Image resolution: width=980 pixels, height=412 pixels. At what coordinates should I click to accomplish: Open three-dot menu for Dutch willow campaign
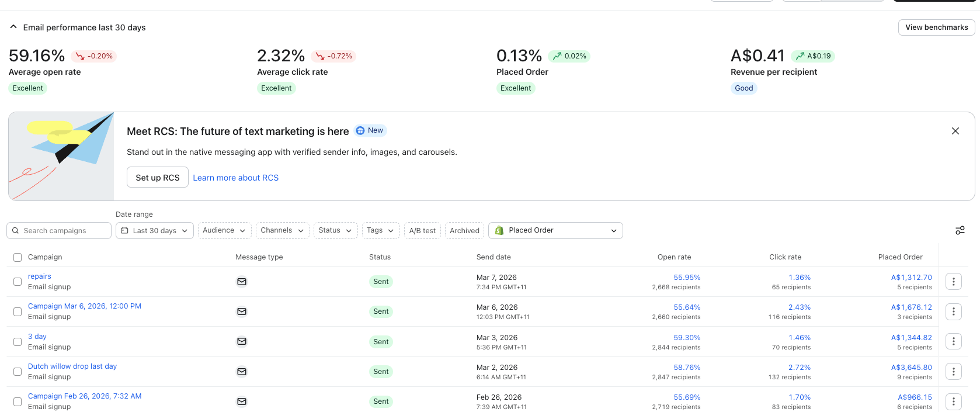coord(954,372)
